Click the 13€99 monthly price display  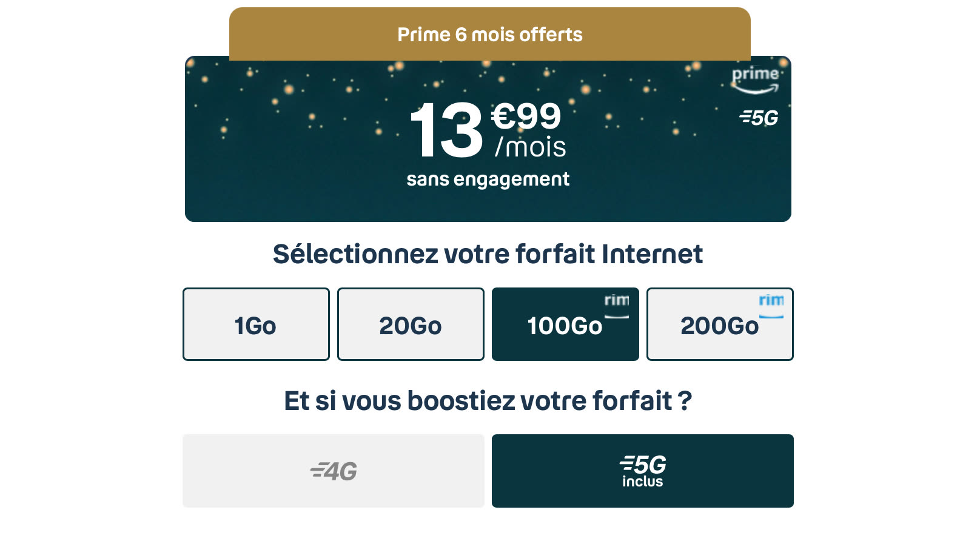coord(485,130)
